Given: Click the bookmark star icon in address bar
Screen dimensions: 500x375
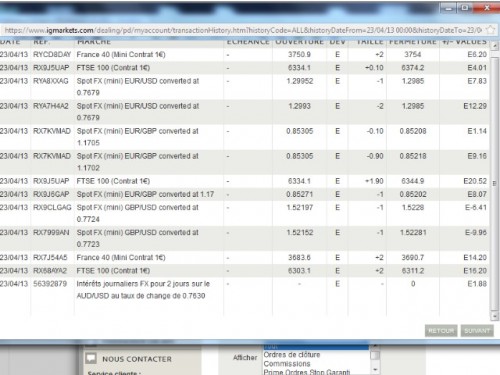Looking at the screenshot, I should point(490,30).
